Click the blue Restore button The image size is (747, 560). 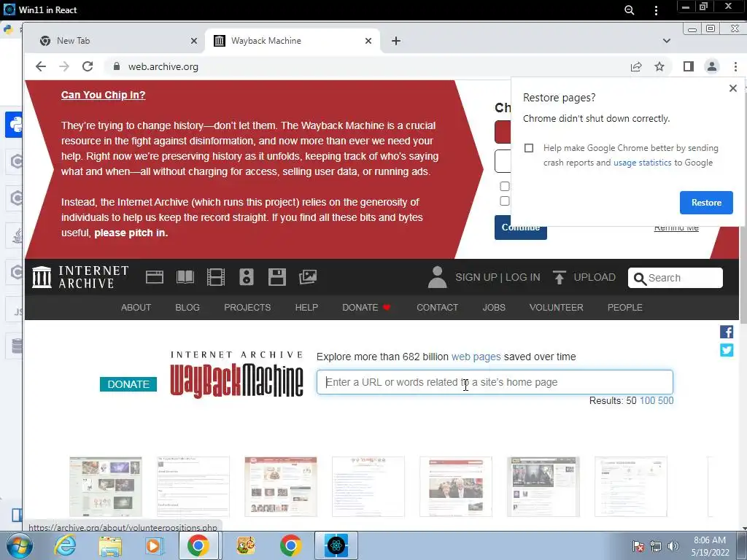coord(706,203)
